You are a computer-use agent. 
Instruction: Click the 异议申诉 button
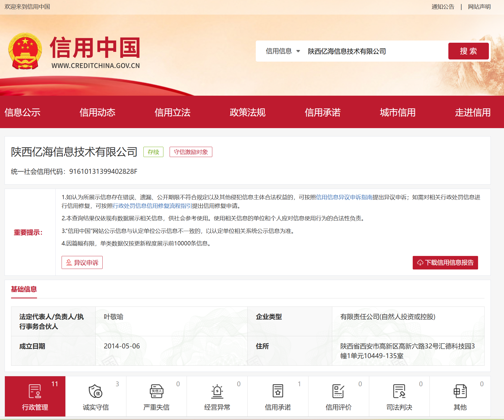tap(82, 262)
